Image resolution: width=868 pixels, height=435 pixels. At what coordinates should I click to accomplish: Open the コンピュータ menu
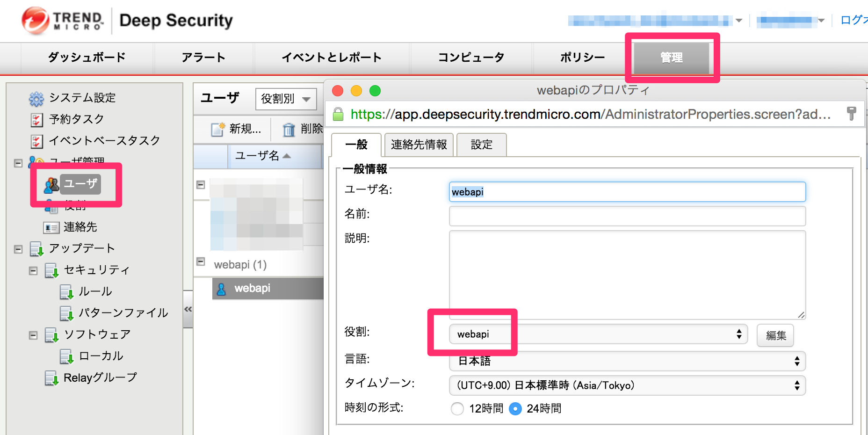[x=471, y=58]
